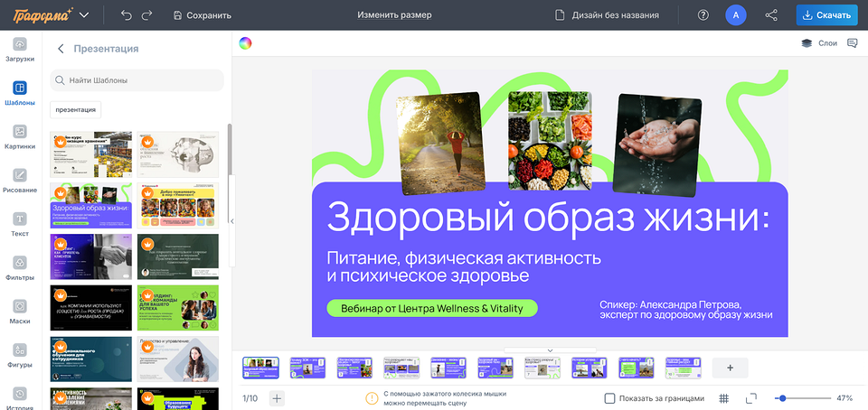Choose the grey head sculpture template

(178, 154)
